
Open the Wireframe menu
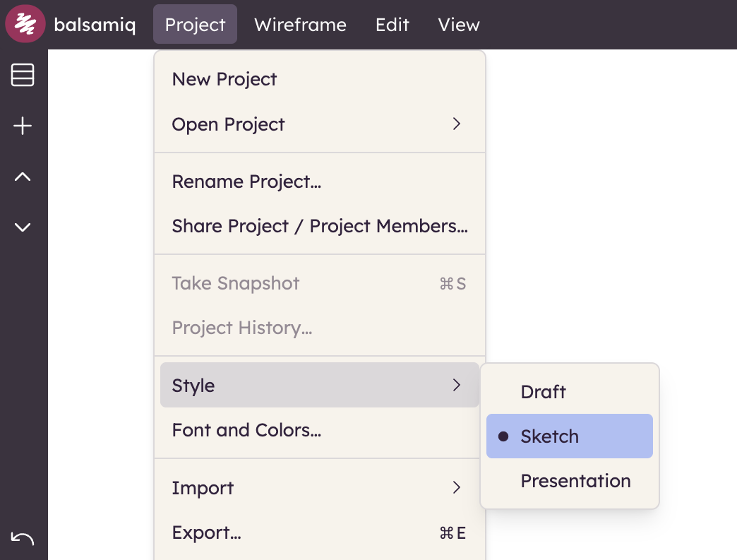(300, 25)
